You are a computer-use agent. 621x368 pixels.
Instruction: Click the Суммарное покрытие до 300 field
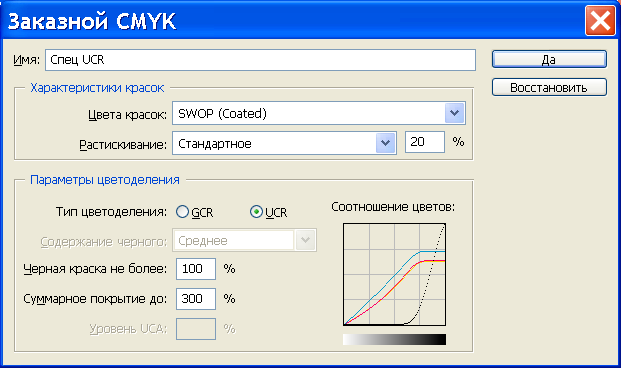point(196,299)
